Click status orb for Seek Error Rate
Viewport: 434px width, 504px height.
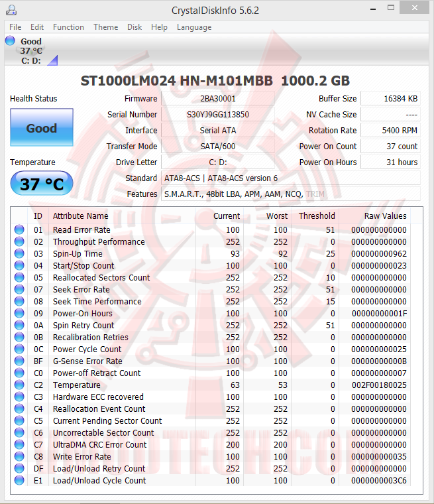tap(19, 289)
